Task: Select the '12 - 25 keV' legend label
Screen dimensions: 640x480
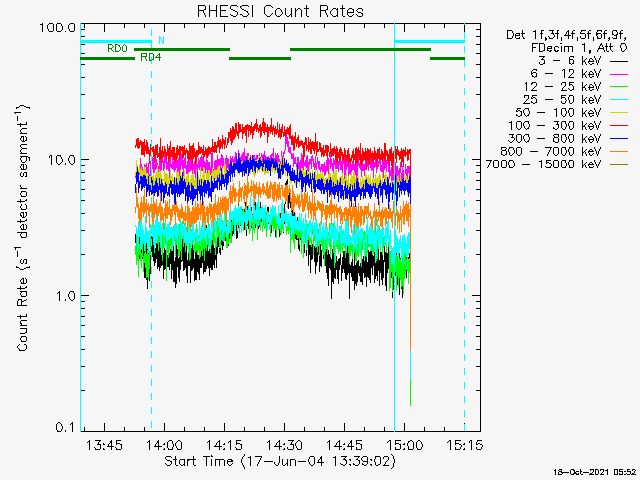Action: pyautogui.click(x=562, y=87)
